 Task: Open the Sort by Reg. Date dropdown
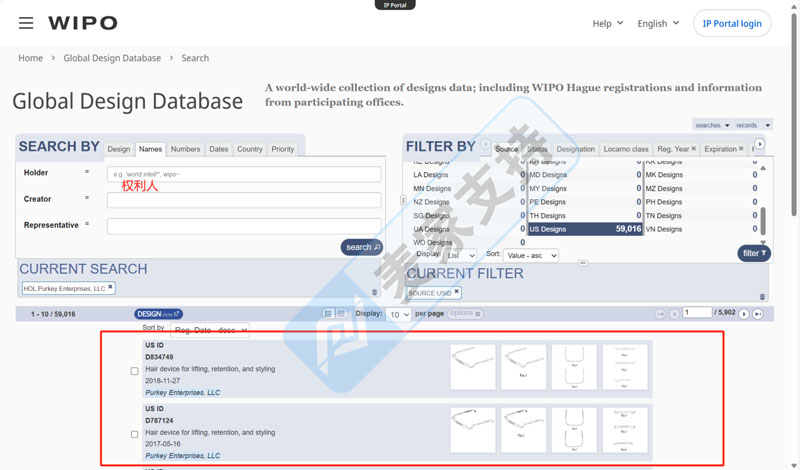click(210, 330)
